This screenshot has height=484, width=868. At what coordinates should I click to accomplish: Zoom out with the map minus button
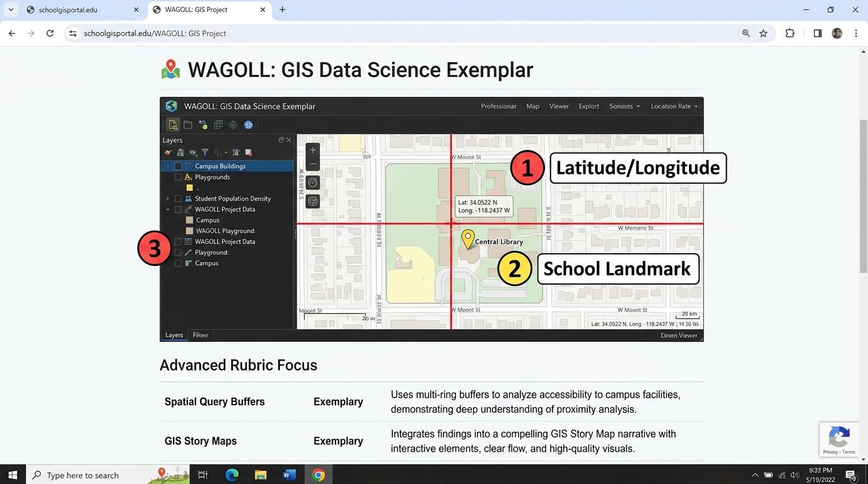[x=312, y=164]
